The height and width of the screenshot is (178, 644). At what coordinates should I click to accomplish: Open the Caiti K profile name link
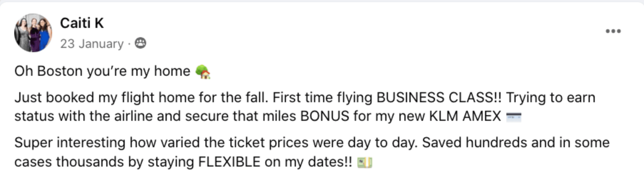coord(82,23)
